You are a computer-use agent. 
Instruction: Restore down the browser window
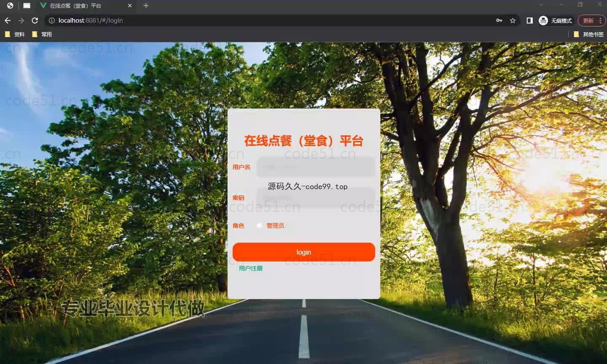pos(580,5)
